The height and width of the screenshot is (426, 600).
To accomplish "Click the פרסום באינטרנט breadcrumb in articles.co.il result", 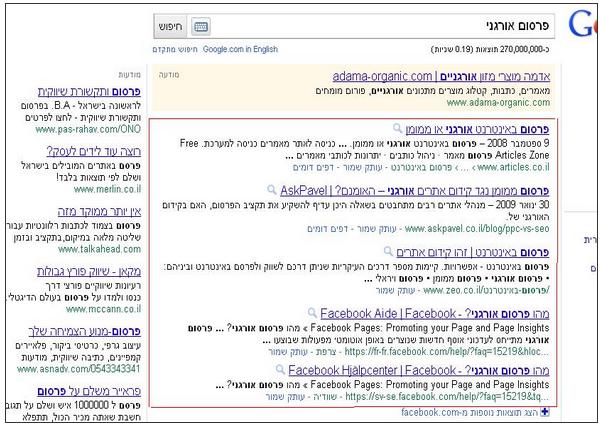I will pos(421,167).
